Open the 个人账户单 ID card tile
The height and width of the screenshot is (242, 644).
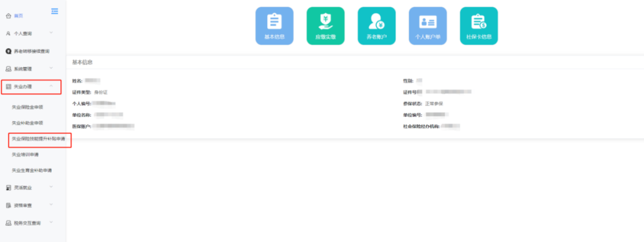pos(428,26)
